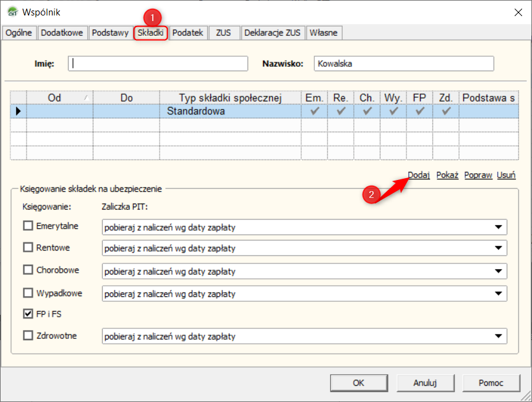Viewport: 532px width, 402px height.
Task: Open the Zaliczka PIT dropdown for Rentowe
Action: [304, 249]
